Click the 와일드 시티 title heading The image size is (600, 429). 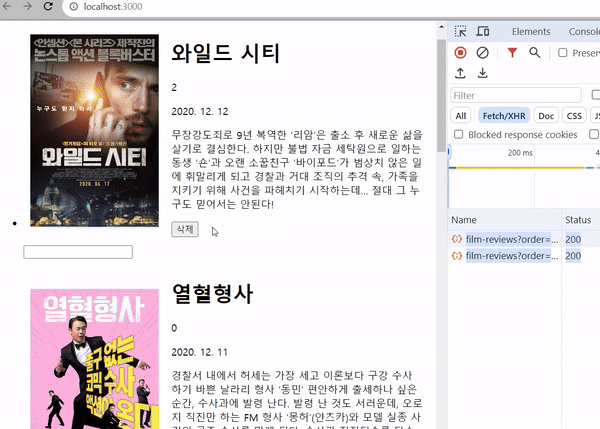click(226, 54)
